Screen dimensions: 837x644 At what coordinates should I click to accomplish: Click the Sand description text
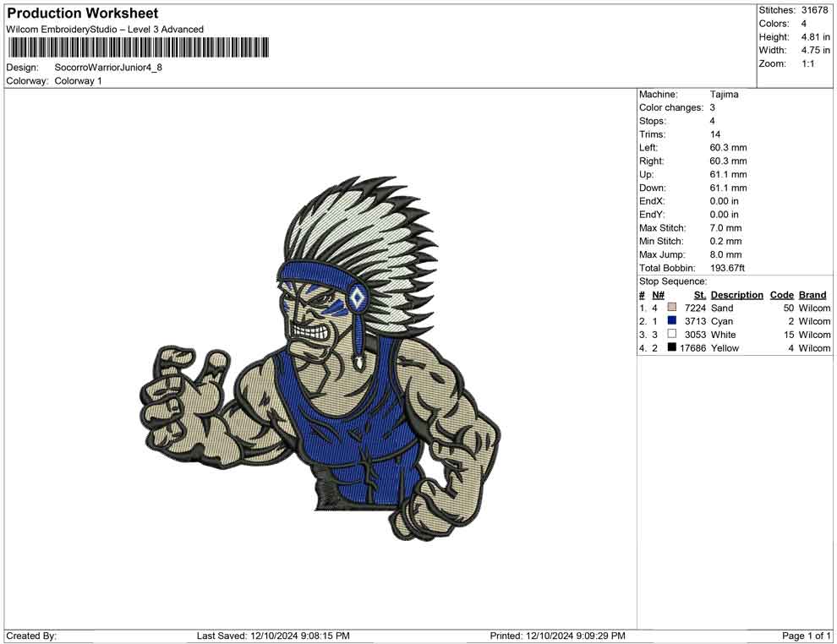[x=722, y=308]
